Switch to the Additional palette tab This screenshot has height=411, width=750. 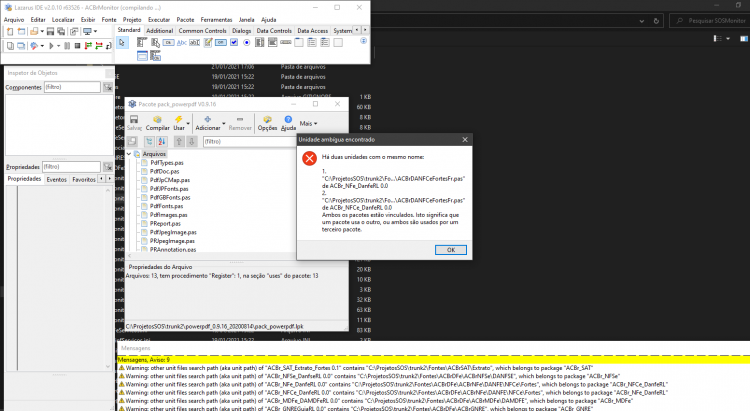159,31
